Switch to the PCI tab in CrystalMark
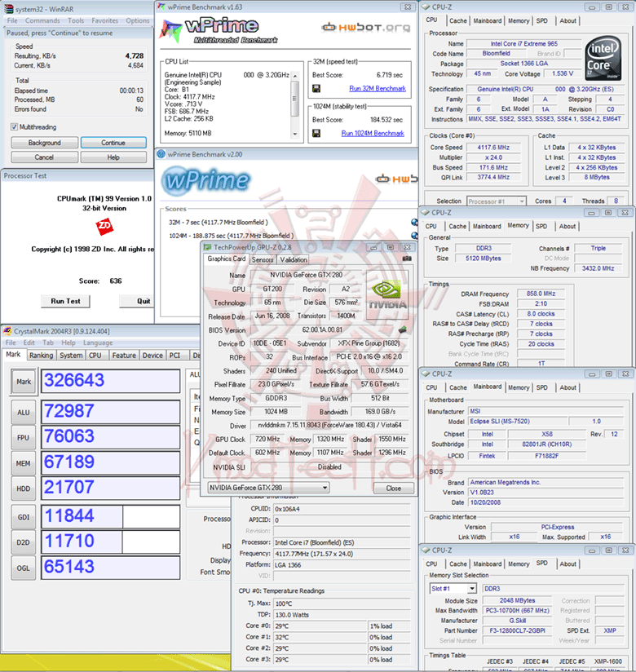 pos(174,356)
